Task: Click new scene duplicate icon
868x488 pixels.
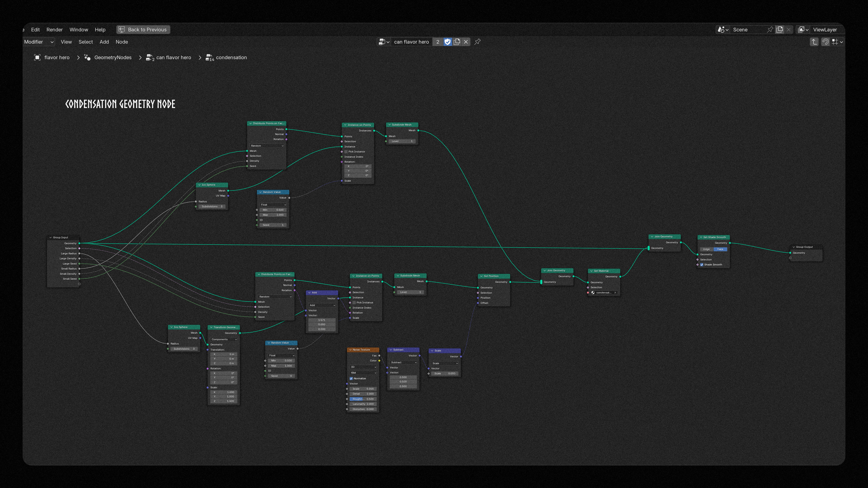Action: [x=780, y=30]
